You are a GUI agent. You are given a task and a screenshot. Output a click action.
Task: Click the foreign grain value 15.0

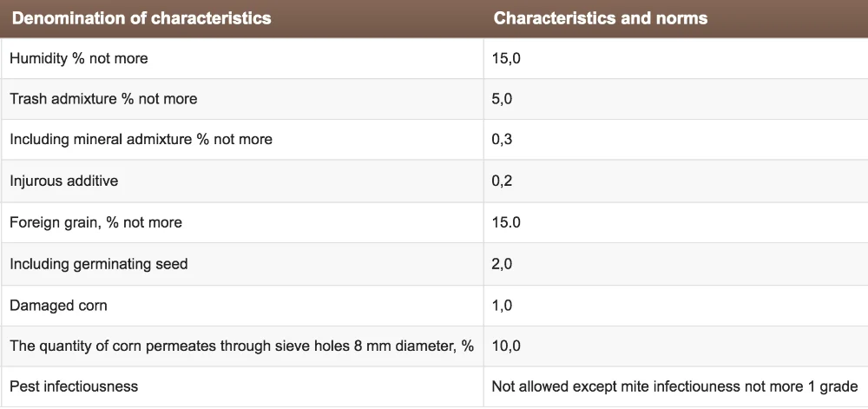point(506,222)
